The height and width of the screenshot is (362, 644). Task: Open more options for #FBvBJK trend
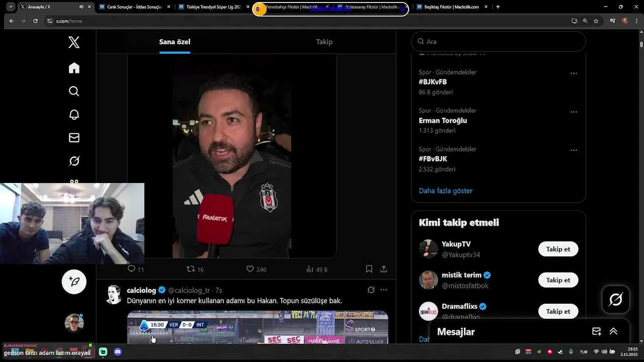point(573,150)
